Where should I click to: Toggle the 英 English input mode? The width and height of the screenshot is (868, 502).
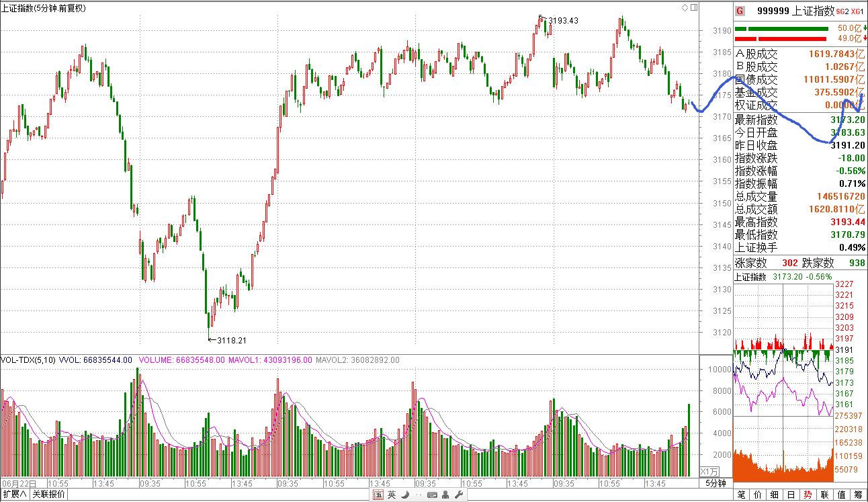[x=392, y=495]
